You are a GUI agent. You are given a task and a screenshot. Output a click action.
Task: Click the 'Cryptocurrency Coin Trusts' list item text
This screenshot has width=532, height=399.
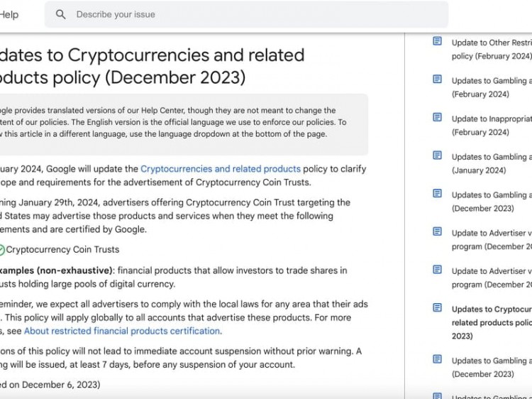point(62,250)
